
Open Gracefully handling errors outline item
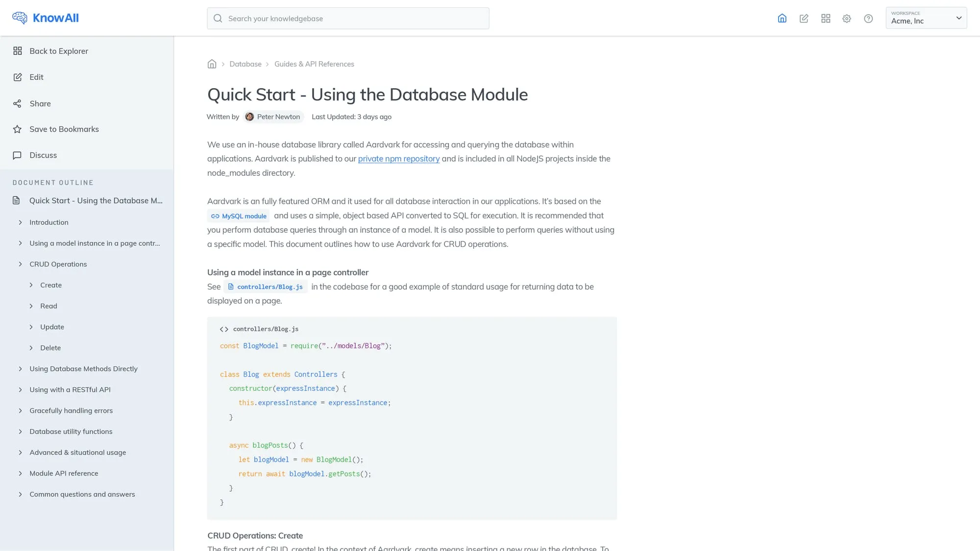[71, 410]
